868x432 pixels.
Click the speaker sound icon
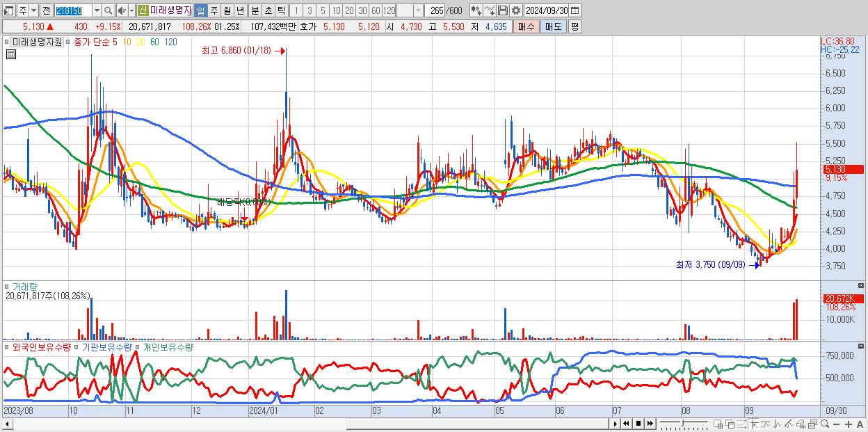[x=121, y=10]
